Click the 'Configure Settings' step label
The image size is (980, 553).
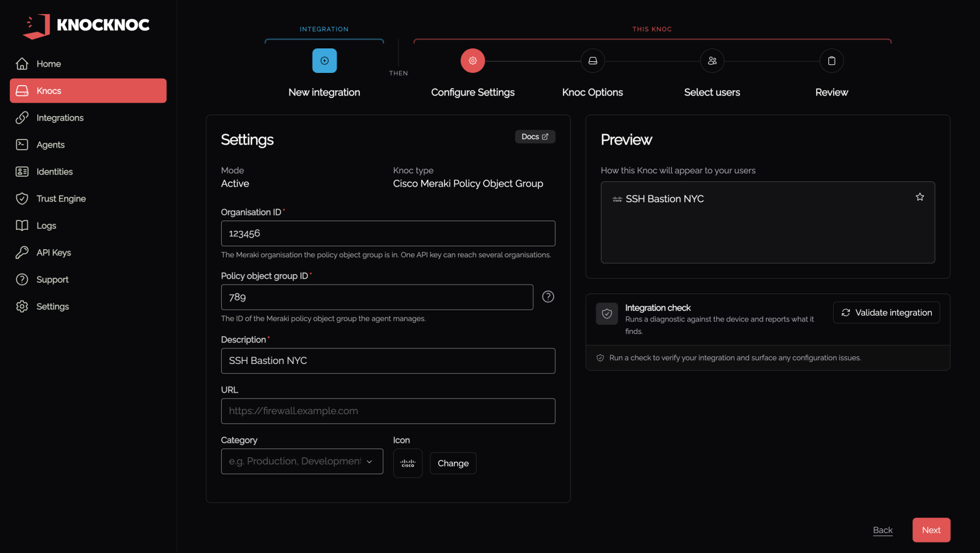click(473, 92)
